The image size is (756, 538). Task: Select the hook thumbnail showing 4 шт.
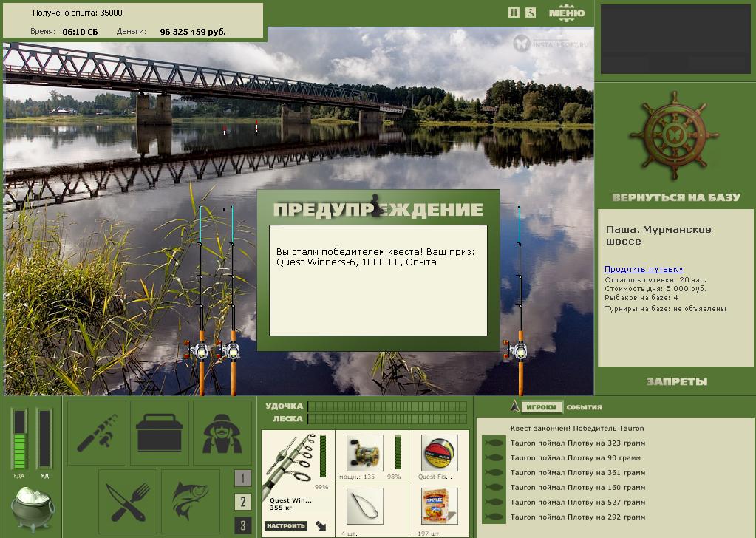pos(364,506)
